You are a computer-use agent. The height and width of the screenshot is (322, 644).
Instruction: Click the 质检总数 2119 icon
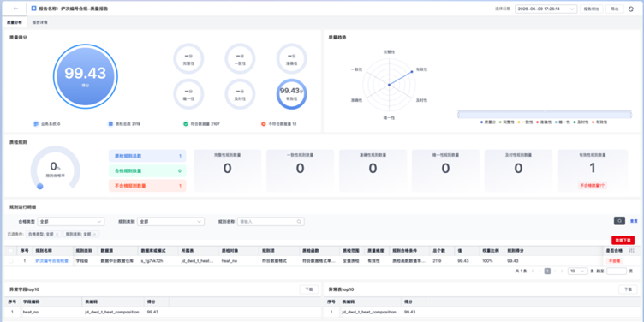(110, 123)
